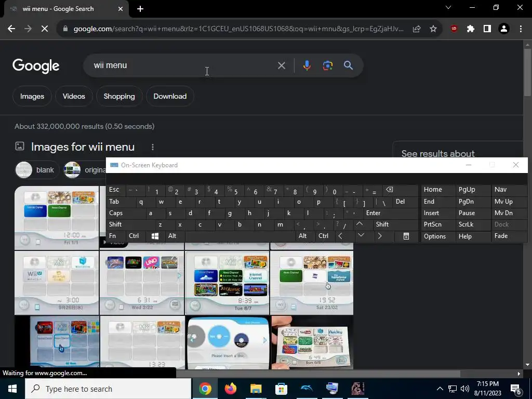Image resolution: width=532 pixels, height=399 pixels.
Task: Click the Help key on On-Screen Keyboard
Action: [473, 236]
